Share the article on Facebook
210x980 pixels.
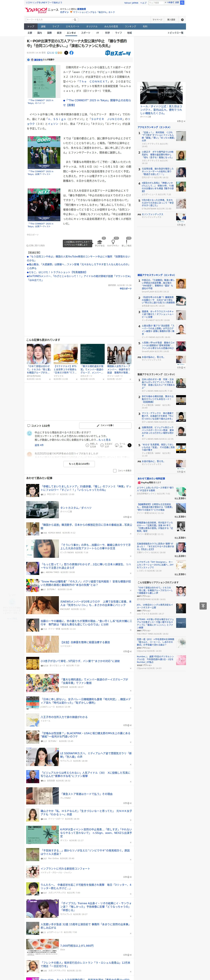click(x=71, y=53)
